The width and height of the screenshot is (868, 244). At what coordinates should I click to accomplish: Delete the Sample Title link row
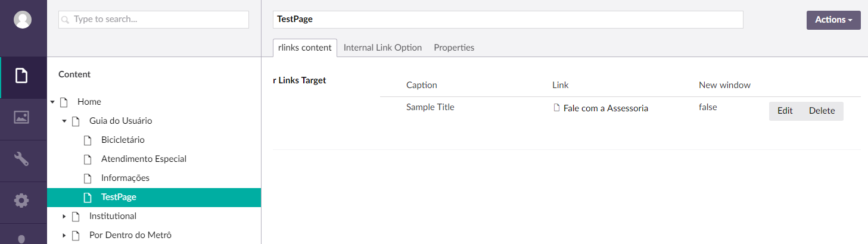coord(822,111)
